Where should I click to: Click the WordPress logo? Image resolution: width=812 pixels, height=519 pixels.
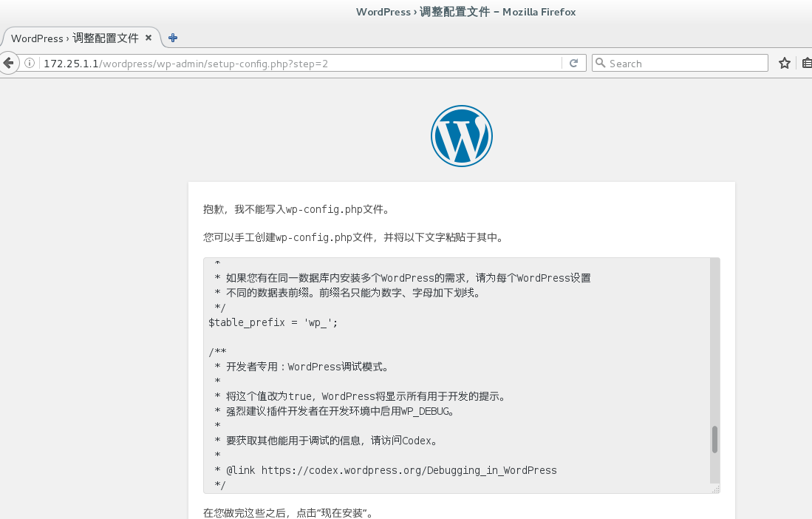tap(461, 136)
